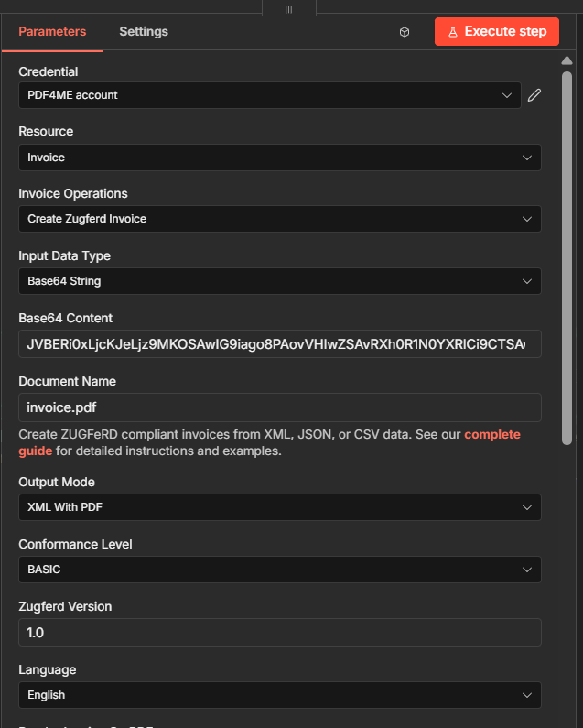Focus the Document Name input field
Image resolution: width=583 pixels, height=728 pixels.
pos(279,407)
